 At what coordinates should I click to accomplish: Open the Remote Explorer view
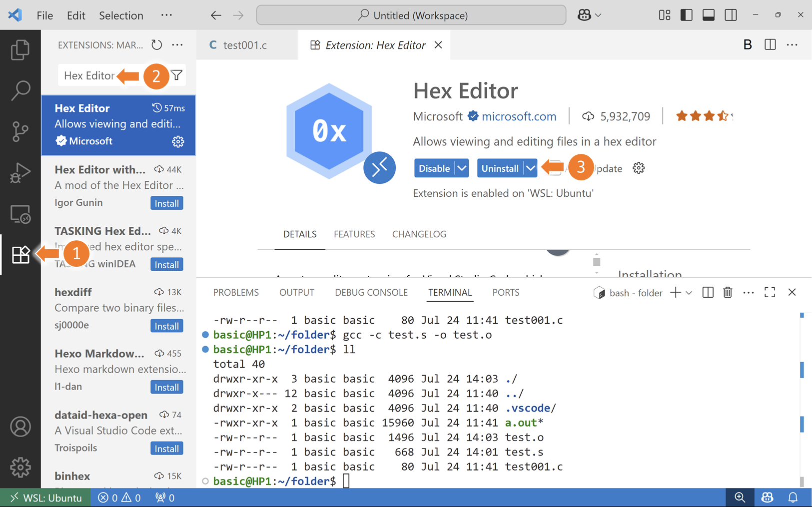point(20,214)
